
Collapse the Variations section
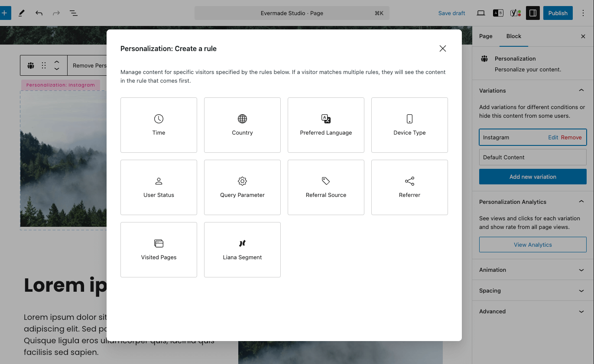(x=581, y=90)
